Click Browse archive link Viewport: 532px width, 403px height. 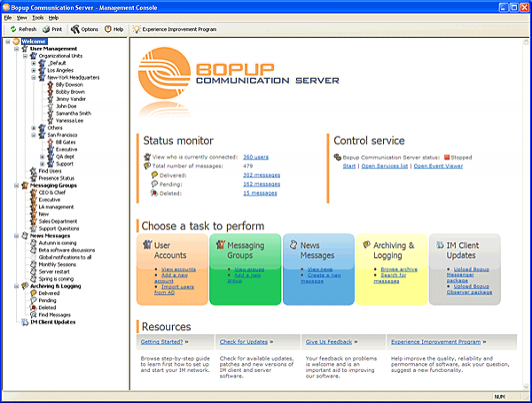[x=399, y=269]
